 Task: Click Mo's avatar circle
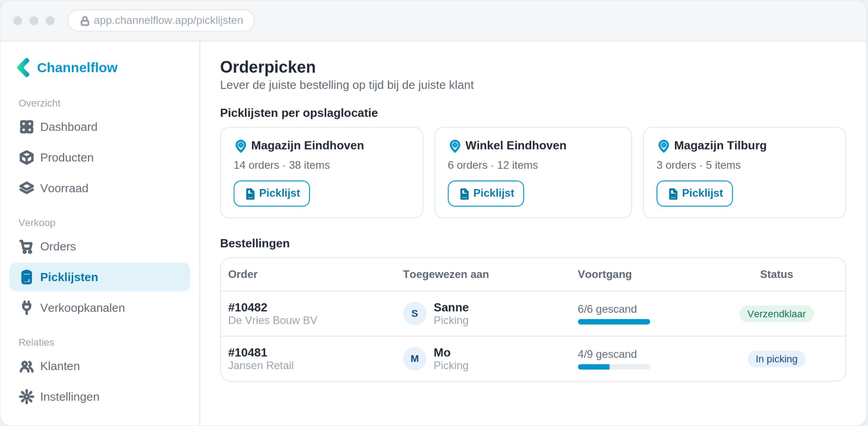click(x=415, y=359)
